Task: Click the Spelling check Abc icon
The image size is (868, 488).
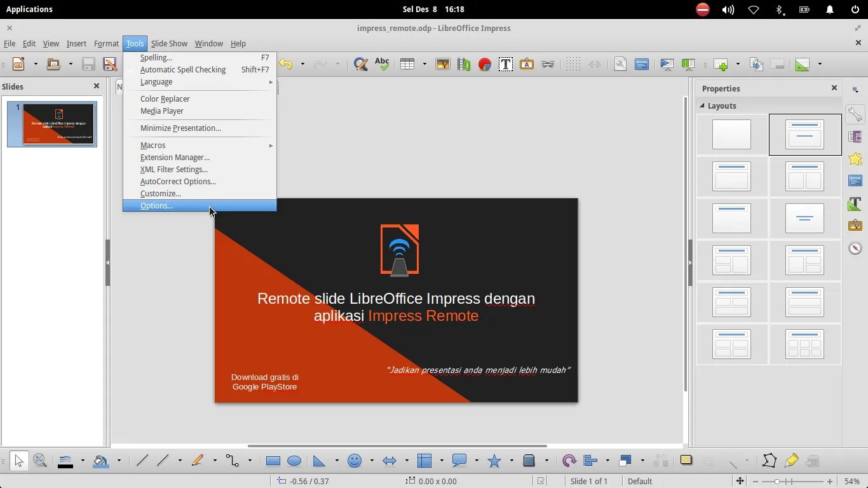Action: pos(382,64)
